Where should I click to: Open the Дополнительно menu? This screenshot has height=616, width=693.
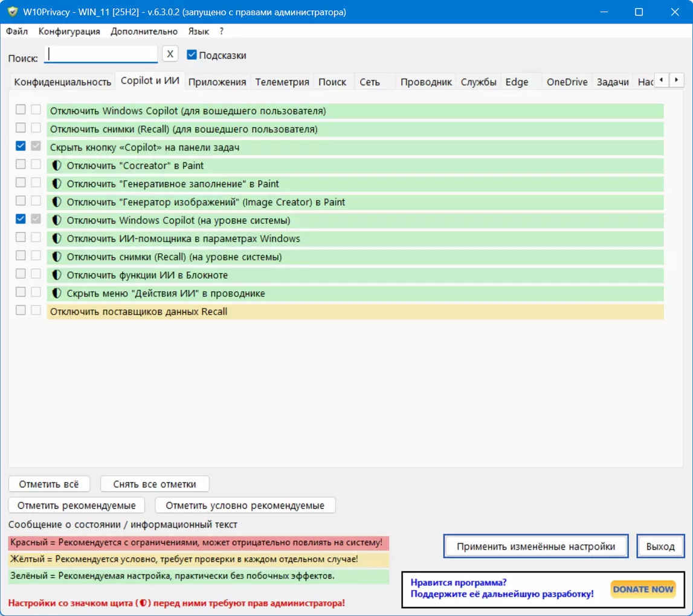tap(144, 31)
